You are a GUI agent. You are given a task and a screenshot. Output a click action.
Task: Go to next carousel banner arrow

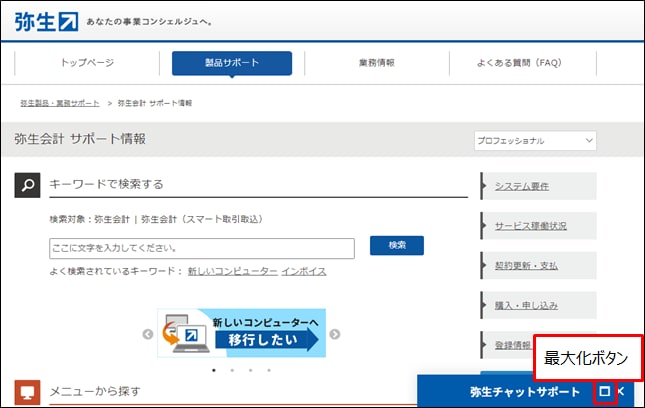[335, 334]
